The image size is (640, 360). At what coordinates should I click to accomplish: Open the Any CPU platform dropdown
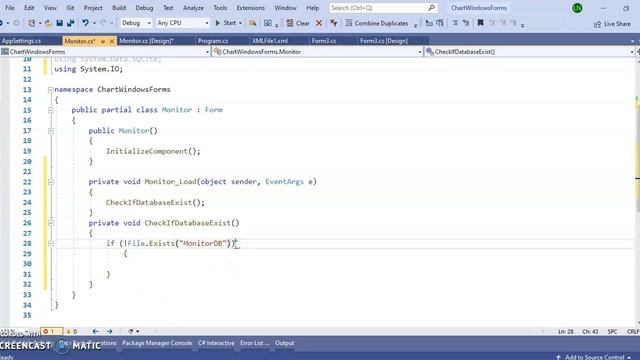(x=183, y=23)
